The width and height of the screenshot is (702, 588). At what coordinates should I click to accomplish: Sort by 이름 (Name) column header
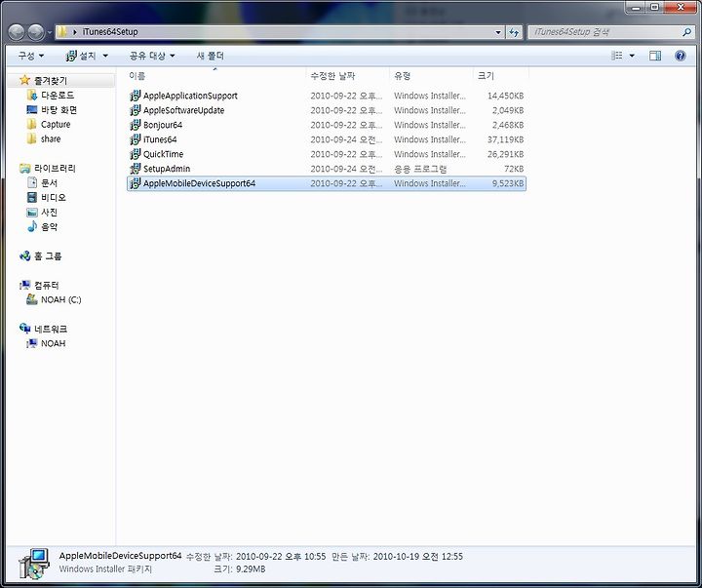point(216,76)
